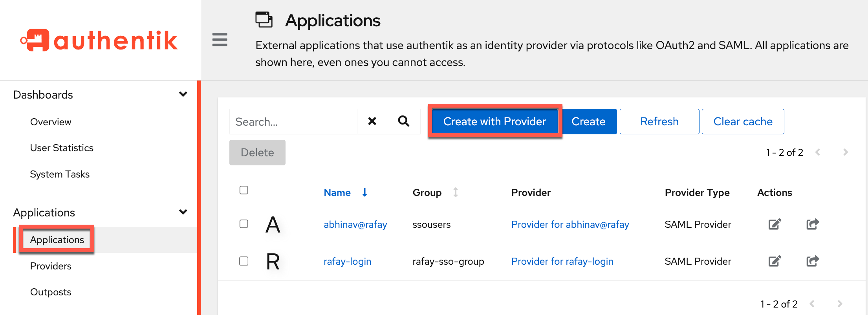Screen dimensions: 868x315
Task: Click the authentik logo
Action: (x=99, y=40)
